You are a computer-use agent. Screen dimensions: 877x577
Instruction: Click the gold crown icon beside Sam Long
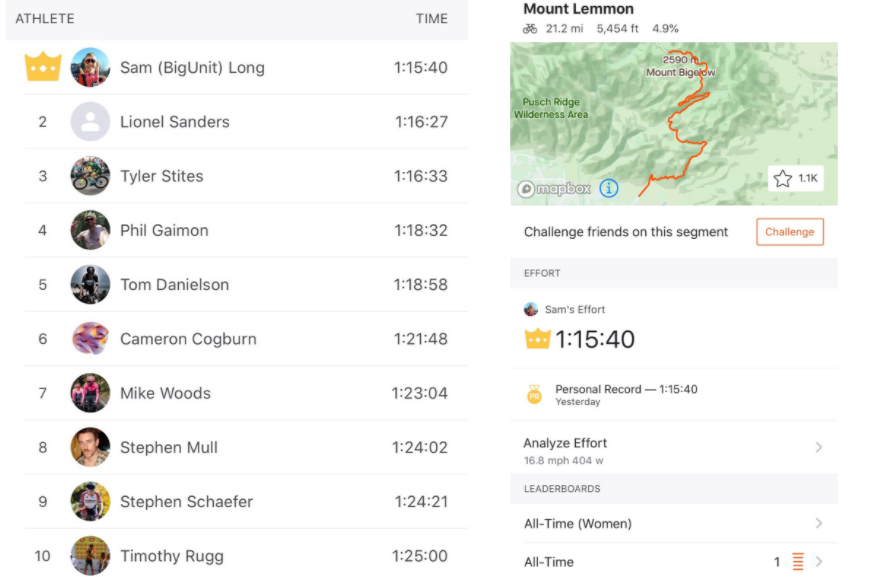[43, 68]
